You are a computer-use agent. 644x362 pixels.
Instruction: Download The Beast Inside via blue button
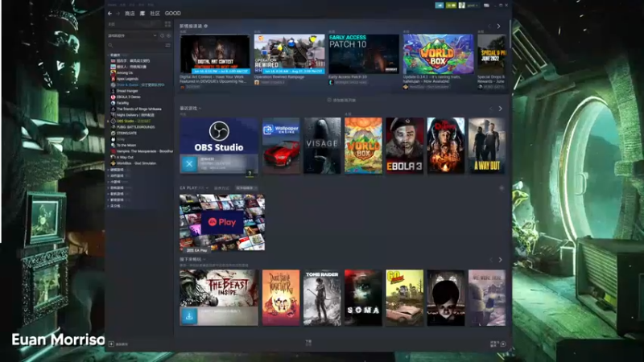pyautogui.click(x=189, y=316)
